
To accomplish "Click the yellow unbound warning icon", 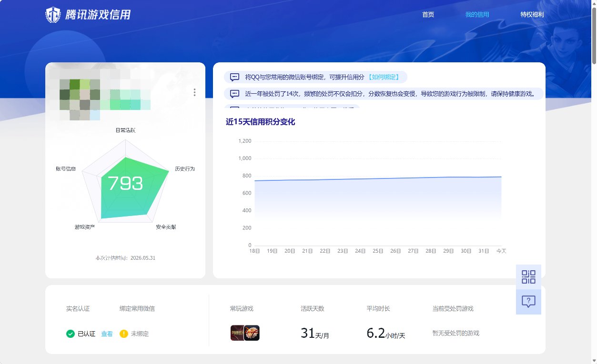I will coord(124,334).
